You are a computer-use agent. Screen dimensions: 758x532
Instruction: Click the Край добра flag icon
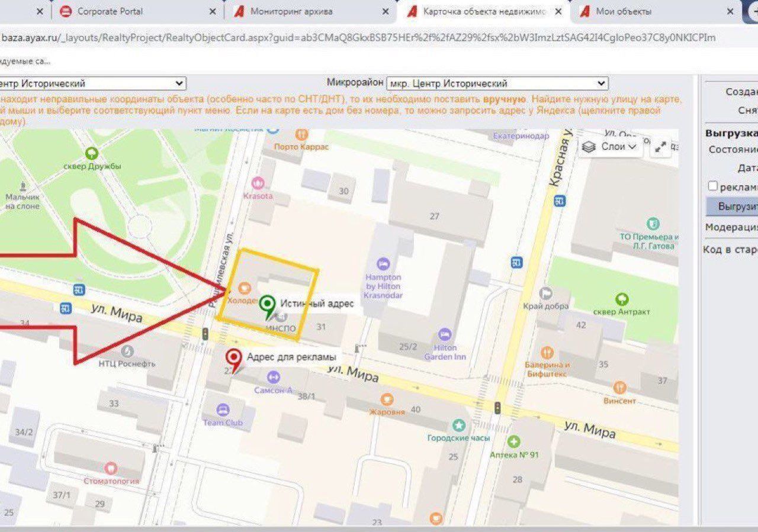coord(545,292)
